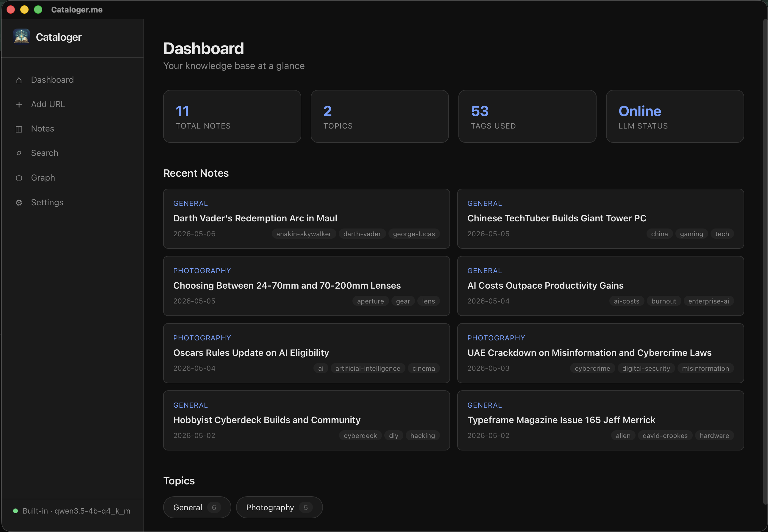Image resolution: width=768 pixels, height=532 pixels.
Task: Click the anakin-skywalker tag
Action: click(x=304, y=234)
